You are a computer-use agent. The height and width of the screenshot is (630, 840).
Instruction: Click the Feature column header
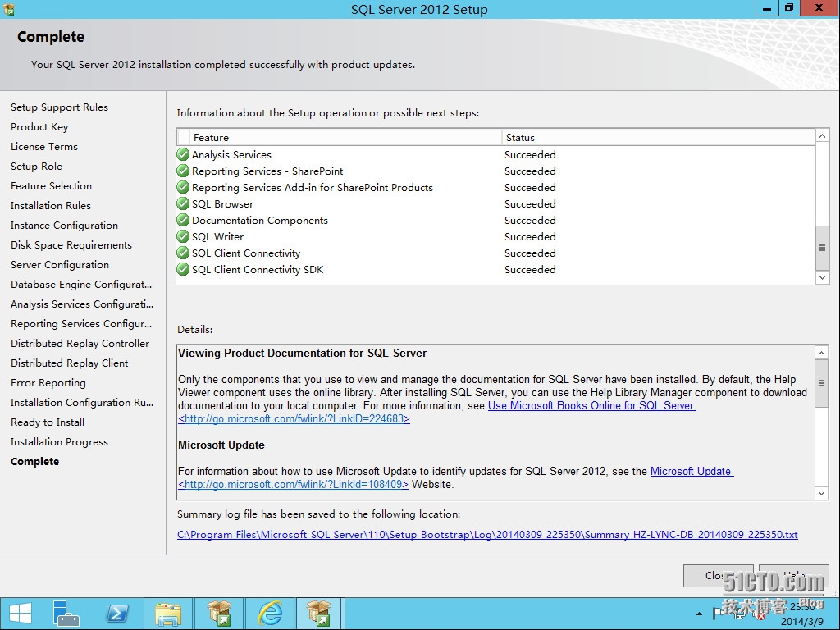345,138
